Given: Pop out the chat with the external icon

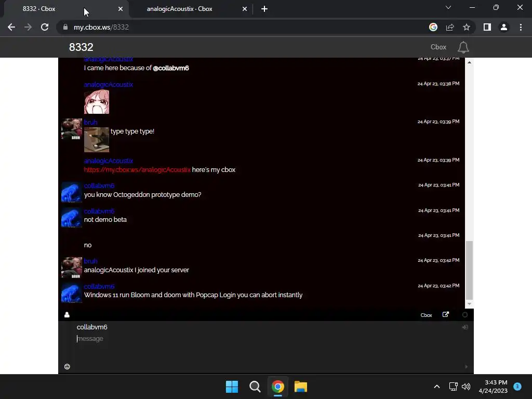Looking at the screenshot, I should click(446, 314).
